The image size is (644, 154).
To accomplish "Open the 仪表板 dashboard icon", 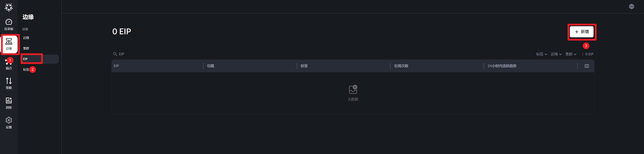I will point(9,25).
